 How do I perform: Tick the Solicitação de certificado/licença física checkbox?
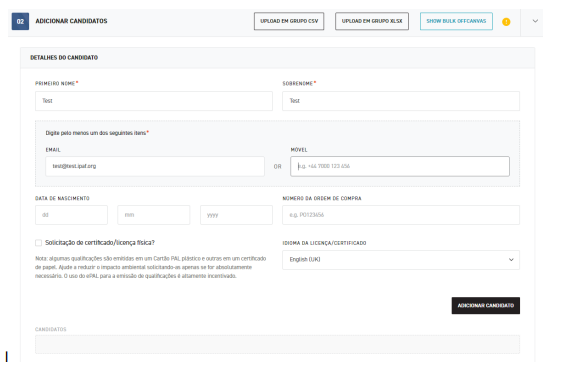pyautogui.click(x=38, y=243)
